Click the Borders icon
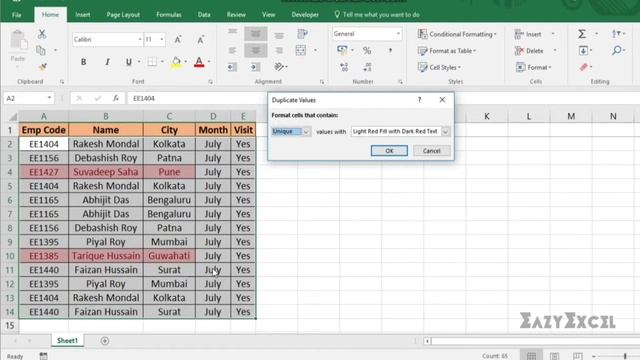640x360 pixels. click(152, 62)
